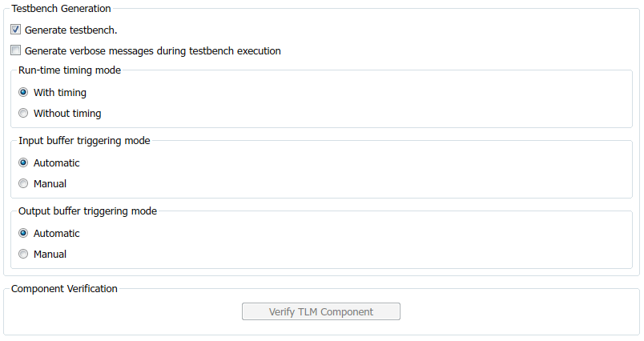Choose Without timing run-time mode
Image resolution: width=644 pixels, height=341 pixels.
23,114
